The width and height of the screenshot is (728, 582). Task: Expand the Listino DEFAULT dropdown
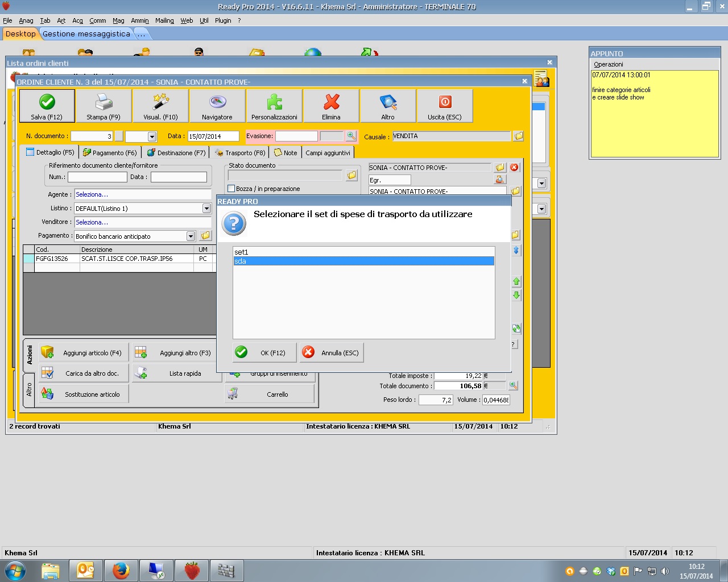click(x=206, y=208)
